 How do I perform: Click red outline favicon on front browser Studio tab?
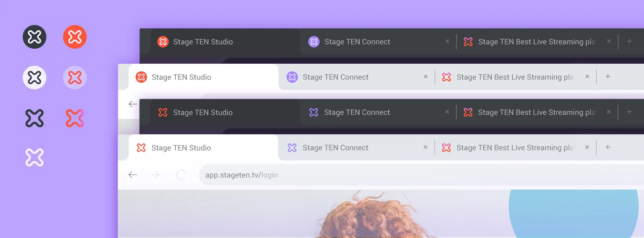coord(141,147)
